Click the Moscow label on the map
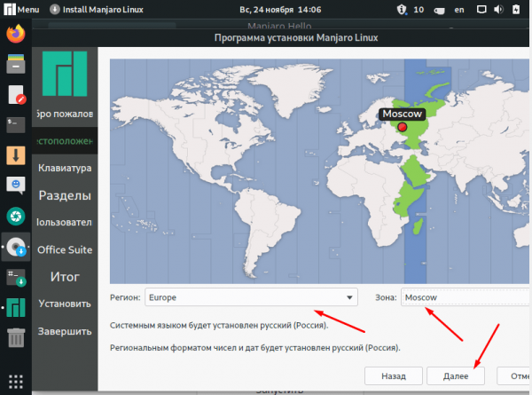 click(402, 114)
